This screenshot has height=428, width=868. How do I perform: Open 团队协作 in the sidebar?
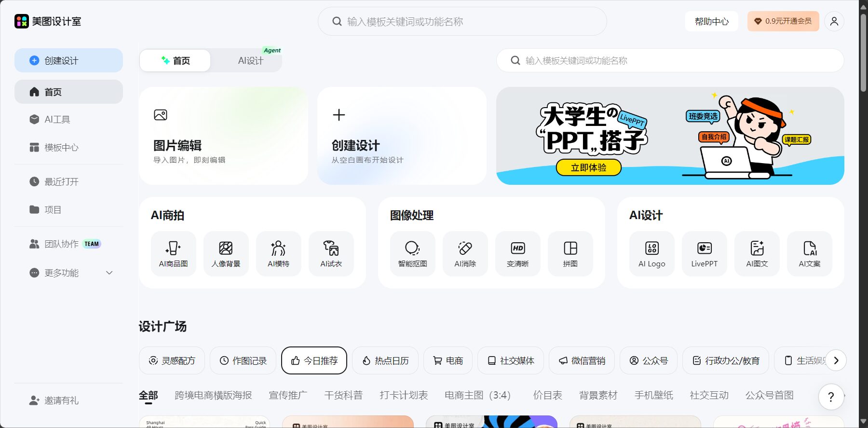point(68,244)
